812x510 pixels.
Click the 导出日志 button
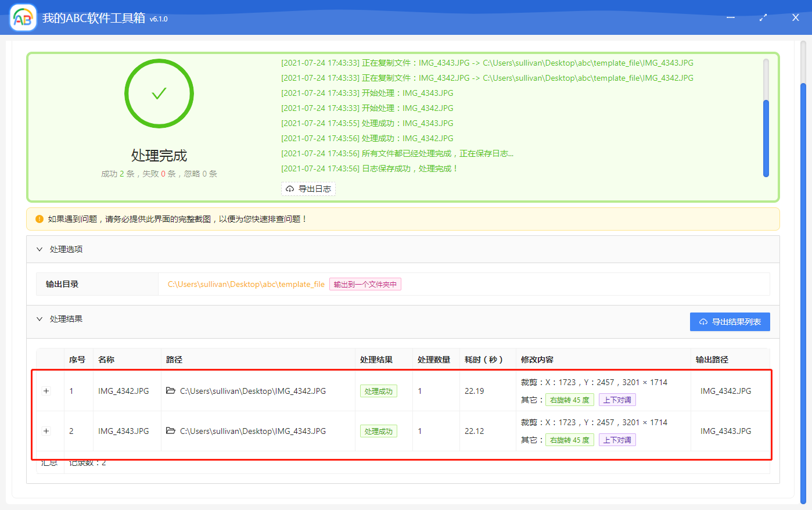(308, 189)
